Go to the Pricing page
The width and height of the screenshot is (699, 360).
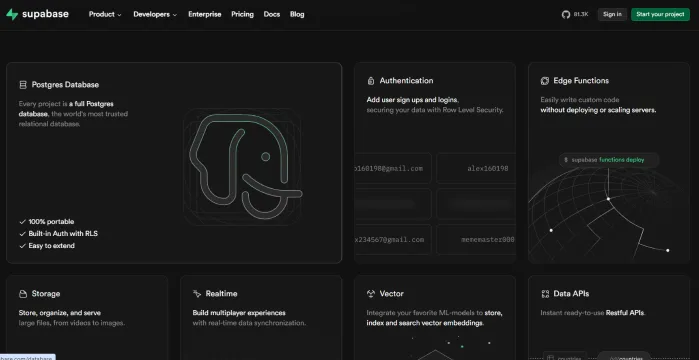click(x=243, y=14)
